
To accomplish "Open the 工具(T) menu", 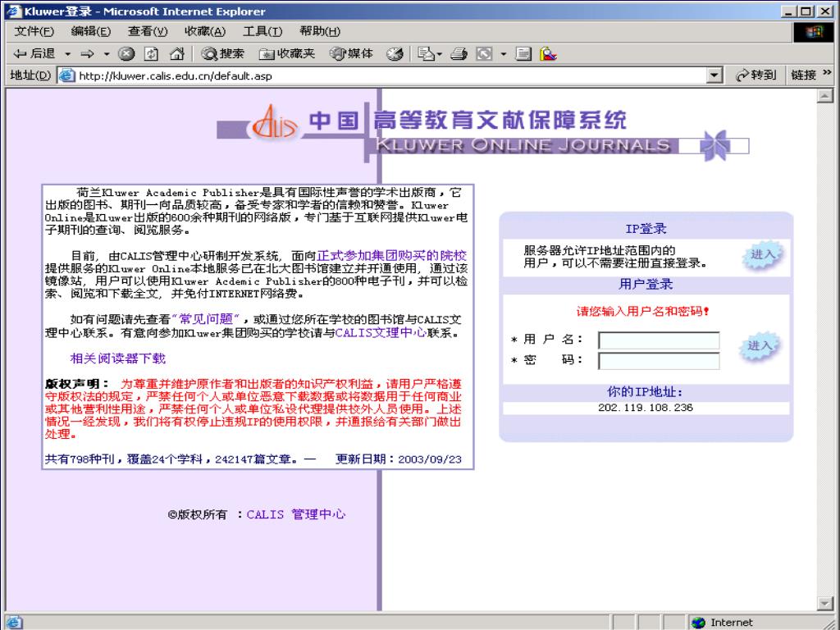I will click(x=262, y=31).
